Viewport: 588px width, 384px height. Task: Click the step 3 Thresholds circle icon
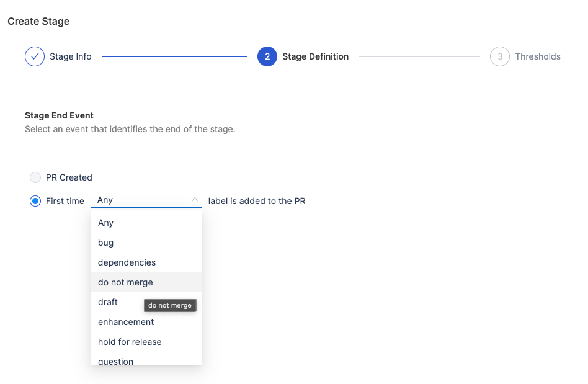[x=500, y=56]
